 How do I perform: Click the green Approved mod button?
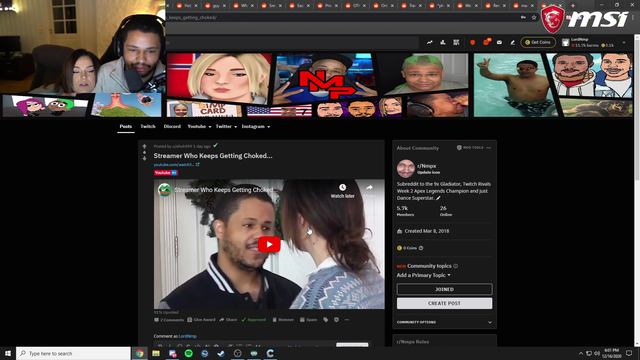(x=253, y=320)
